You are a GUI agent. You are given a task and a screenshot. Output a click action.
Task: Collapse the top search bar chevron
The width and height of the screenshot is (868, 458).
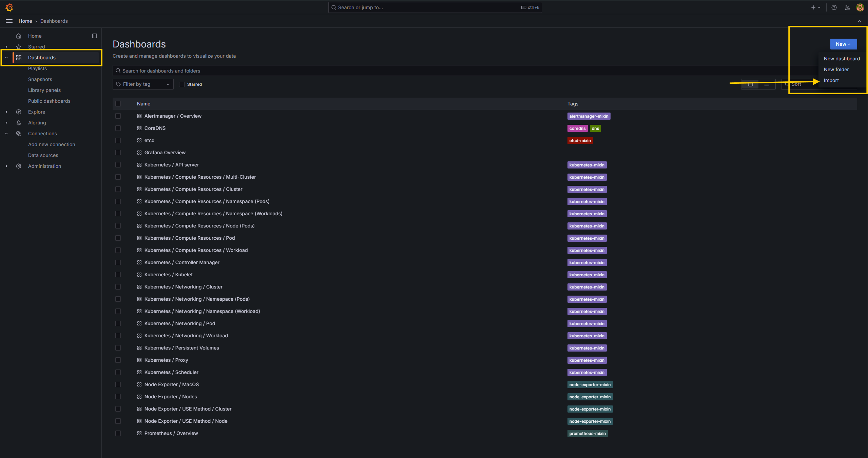[859, 21]
